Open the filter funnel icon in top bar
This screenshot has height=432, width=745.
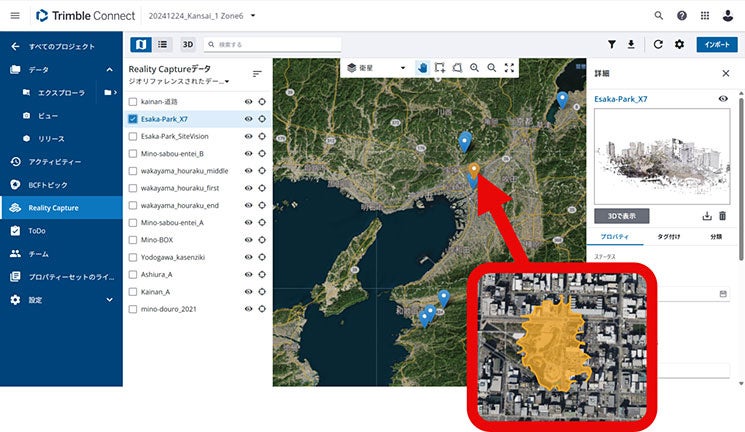[x=612, y=45]
